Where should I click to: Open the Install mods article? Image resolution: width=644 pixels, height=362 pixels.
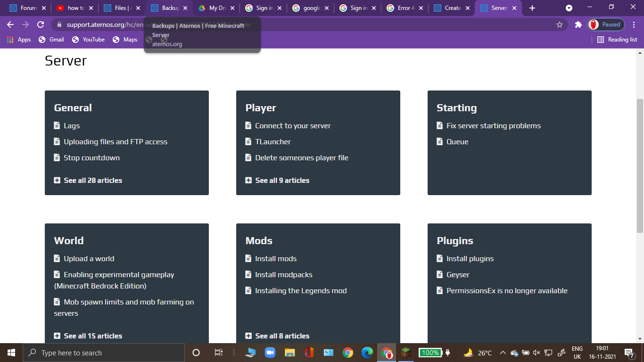[276, 259]
